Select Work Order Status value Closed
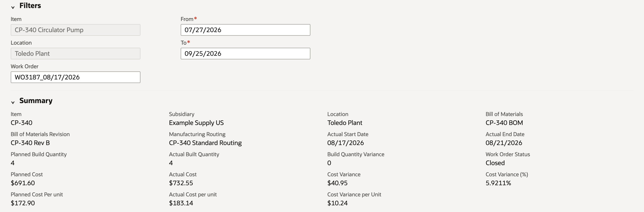Image resolution: width=644 pixels, height=212 pixels. tap(495, 163)
